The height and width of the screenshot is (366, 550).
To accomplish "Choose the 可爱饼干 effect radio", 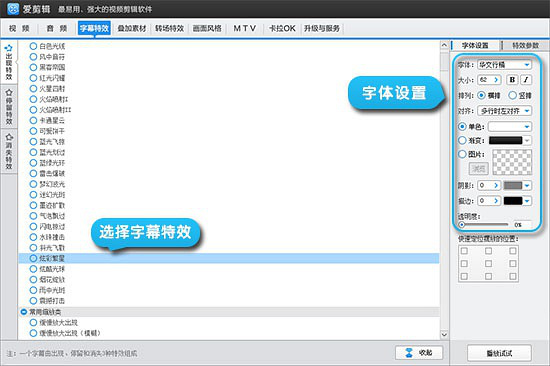I will click(x=33, y=131).
